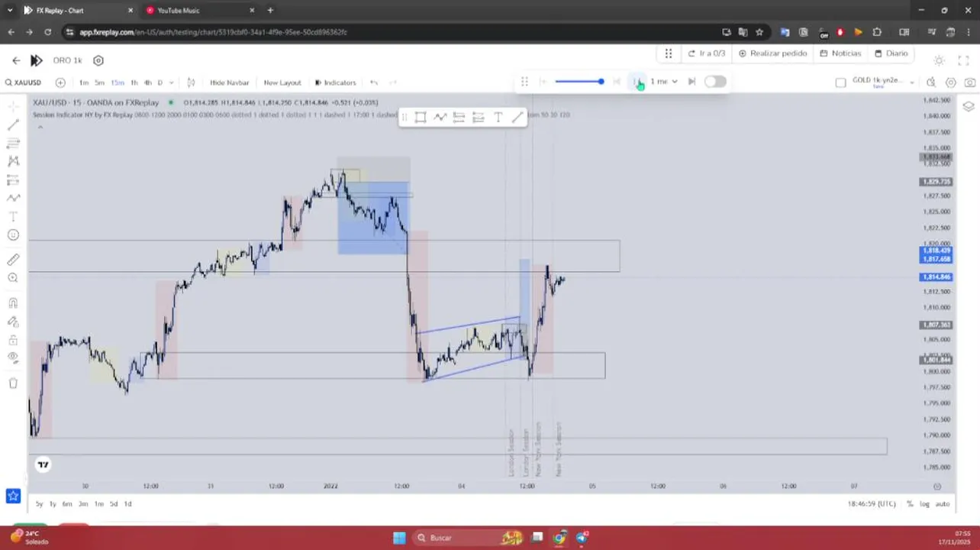Switch to the 1h timeframe
Image resolution: width=980 pixels, height=550 pixels.
tap(134, 82)
